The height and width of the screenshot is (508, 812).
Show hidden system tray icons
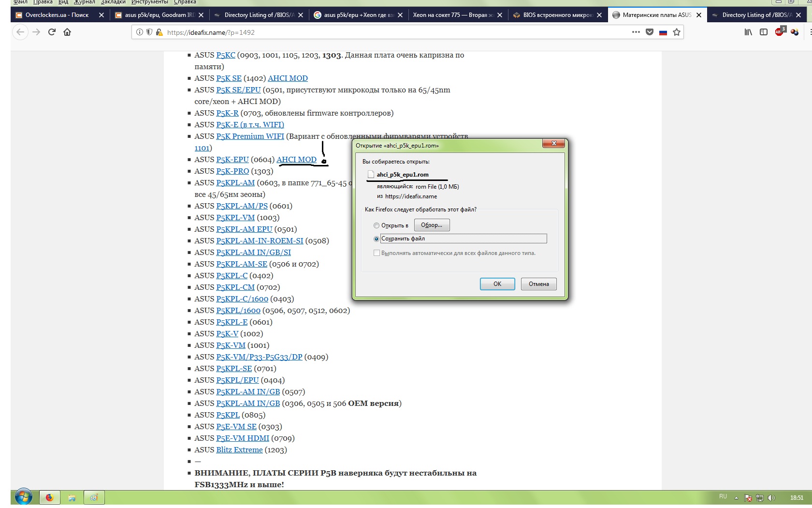(736, 498)
